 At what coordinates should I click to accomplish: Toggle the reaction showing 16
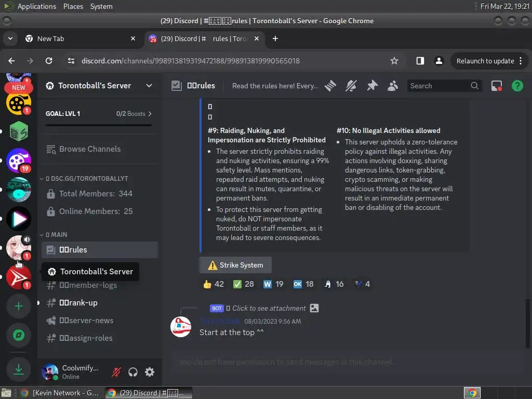tap(334, 284)
